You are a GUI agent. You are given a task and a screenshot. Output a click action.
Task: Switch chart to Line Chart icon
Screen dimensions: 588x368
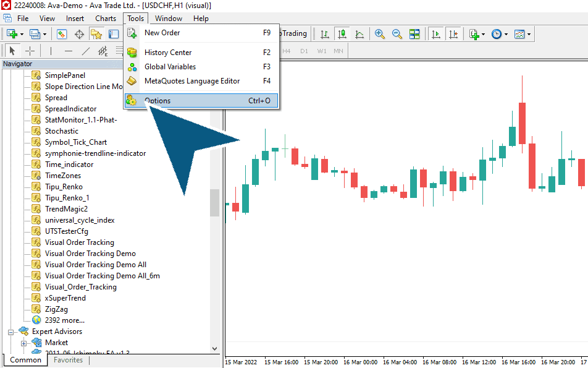(359, 34)
